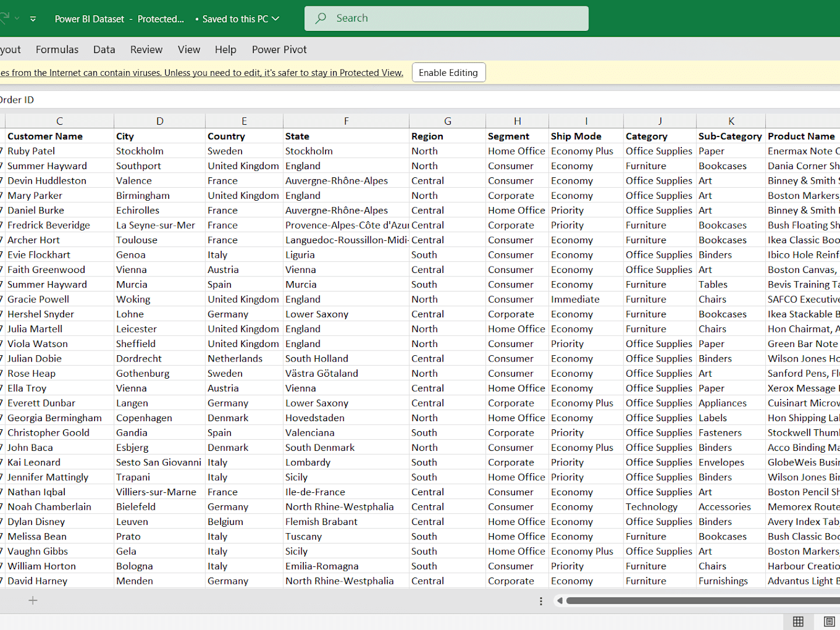Select the Echirolles city cell
The height and width of the screenshot is (630, 840).
[160, 210]
